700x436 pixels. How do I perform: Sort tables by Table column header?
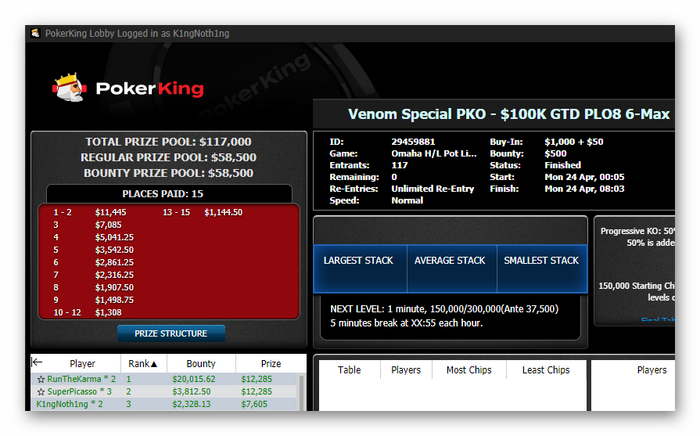[x=349, y=370]
